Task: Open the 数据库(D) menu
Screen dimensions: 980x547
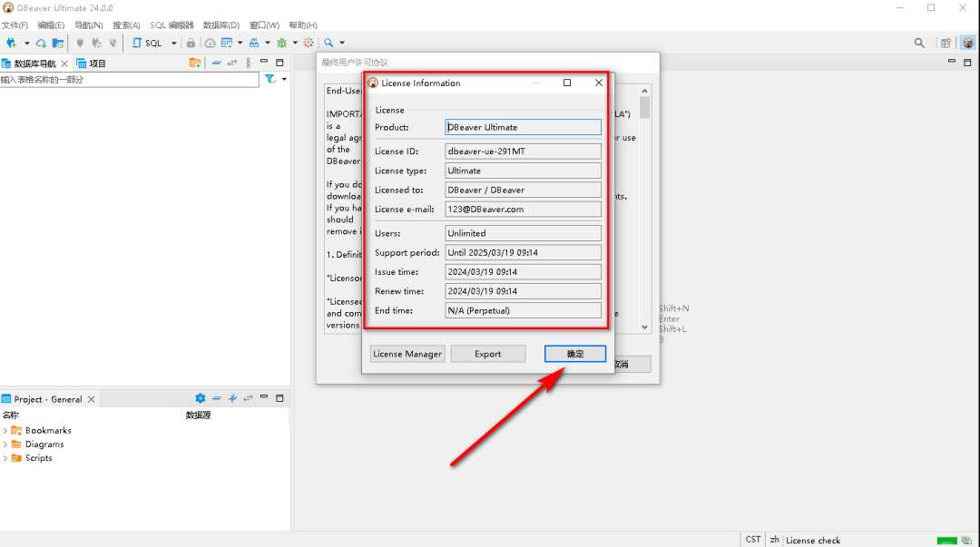Action: 221,25
